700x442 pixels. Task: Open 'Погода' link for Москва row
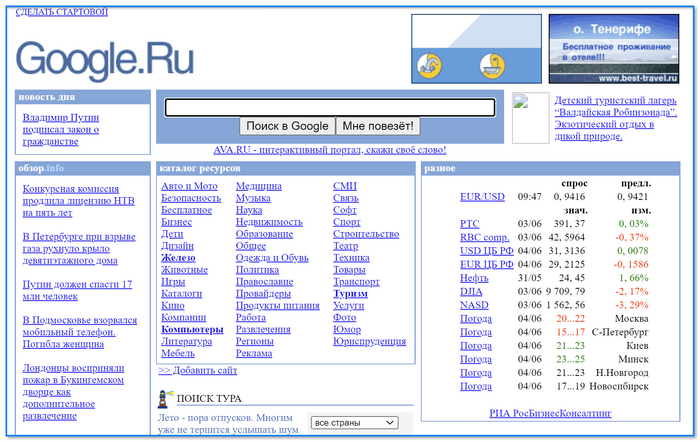[x=475, y=317]
